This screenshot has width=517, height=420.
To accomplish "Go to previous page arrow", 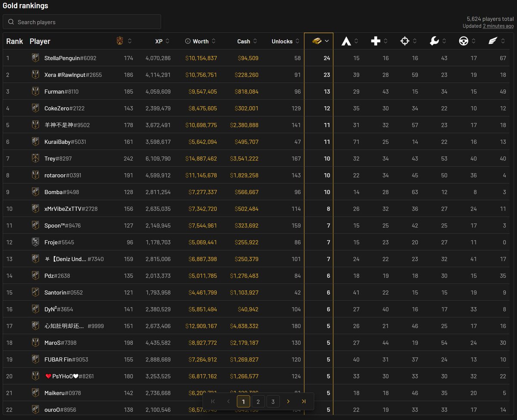I will tap(228, 401).
